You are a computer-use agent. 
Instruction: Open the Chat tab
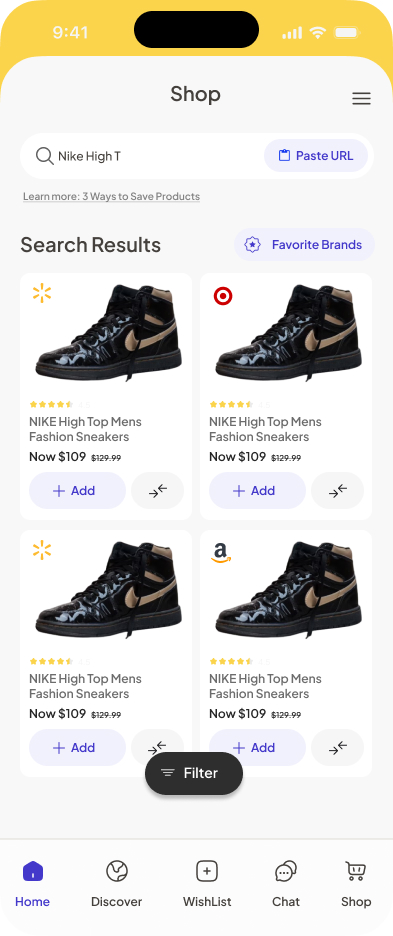pyautogui.click(x=286, y=884)
